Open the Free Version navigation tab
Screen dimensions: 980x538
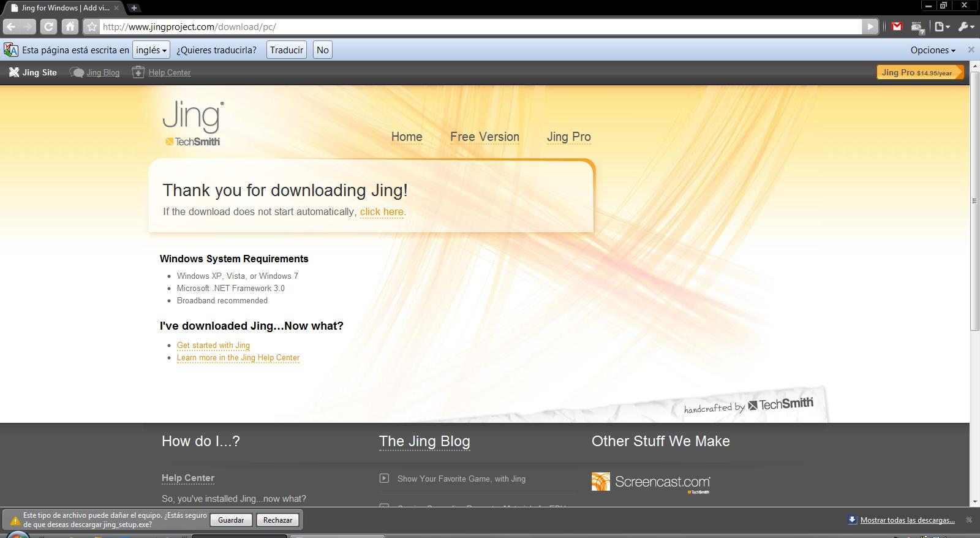tap(484, 137)
